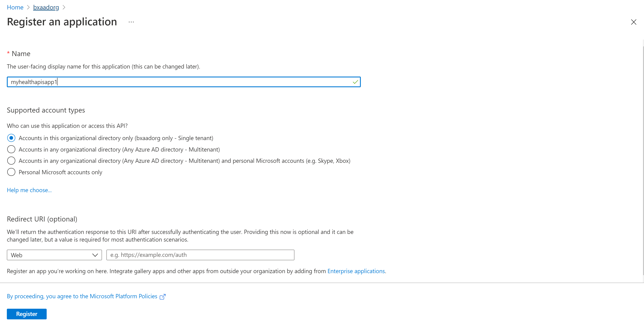Click the dropdown arrow in Web combo box

click(95, 255)
